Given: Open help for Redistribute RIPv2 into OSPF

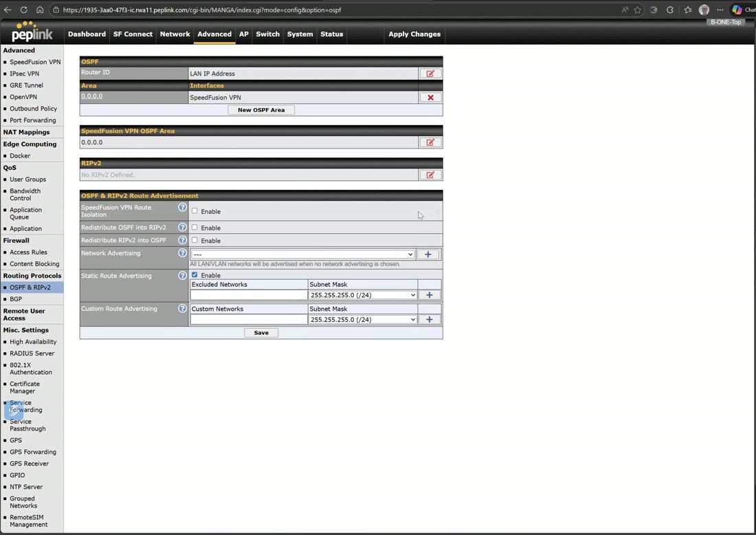Looking at the screenshot, I should pos(182,240).
